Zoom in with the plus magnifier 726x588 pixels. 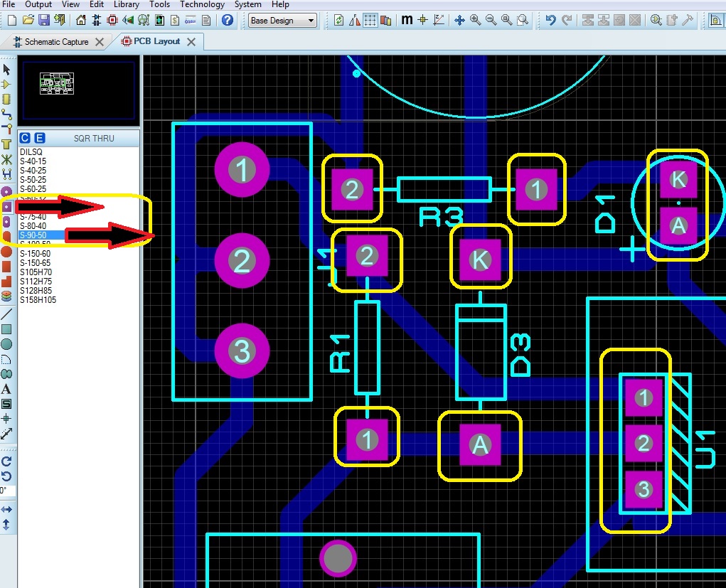click(475, 20)
